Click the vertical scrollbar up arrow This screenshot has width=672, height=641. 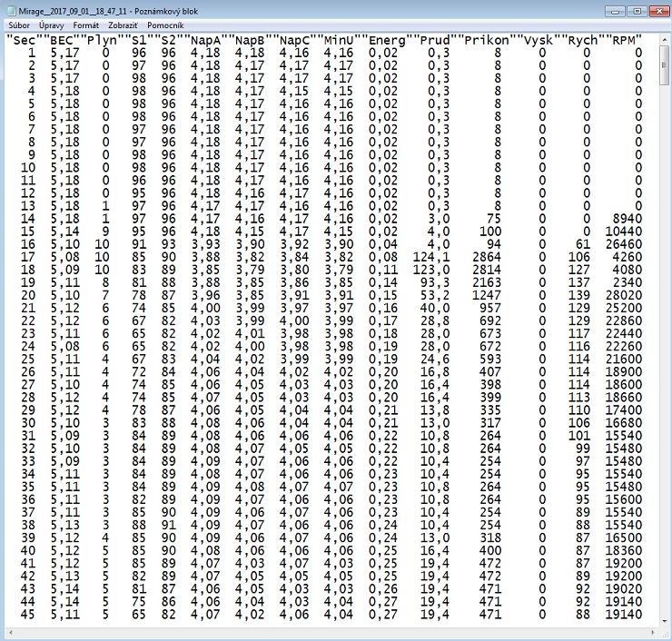[x=665, y=39]
